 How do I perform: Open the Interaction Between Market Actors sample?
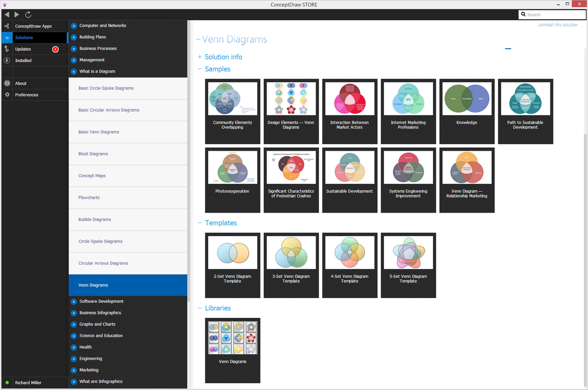[x=350, y=112]
